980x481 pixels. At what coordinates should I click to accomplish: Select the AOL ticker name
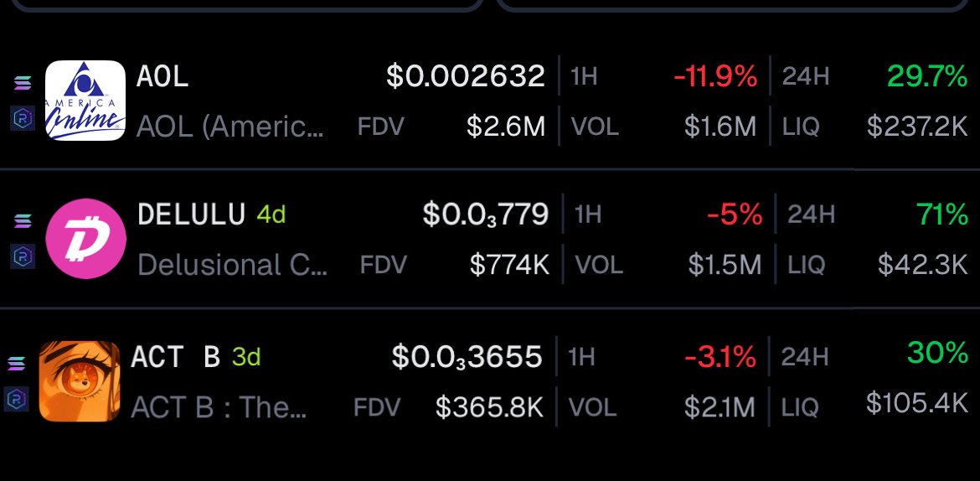click(x=162, y=77)
